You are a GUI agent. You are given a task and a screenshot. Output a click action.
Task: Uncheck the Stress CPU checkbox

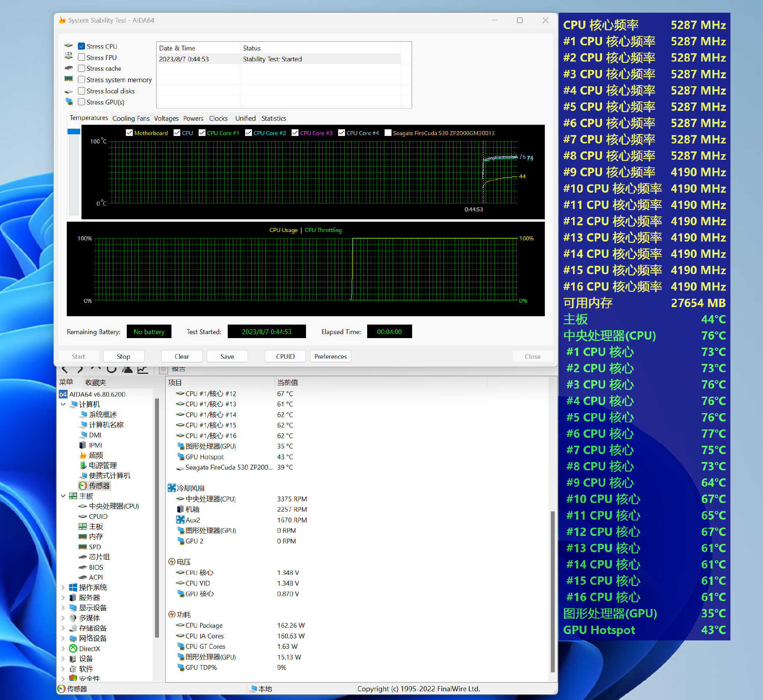[x=81, y=46]
